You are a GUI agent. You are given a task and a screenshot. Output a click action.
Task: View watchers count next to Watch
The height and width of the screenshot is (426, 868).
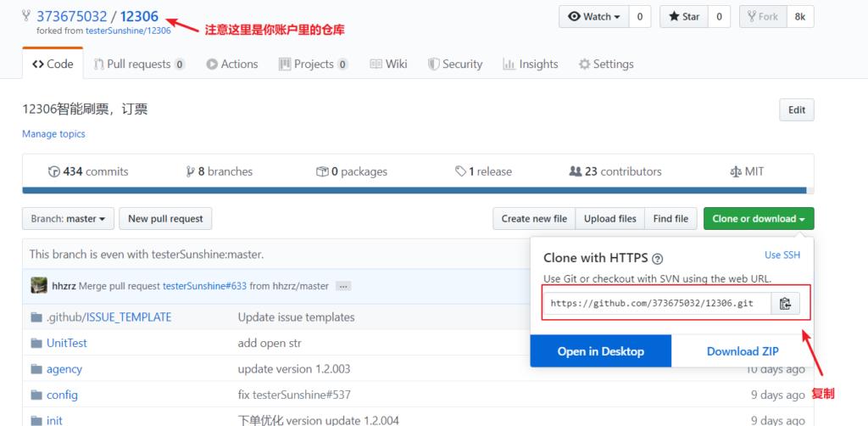click(x=640, y=17)
